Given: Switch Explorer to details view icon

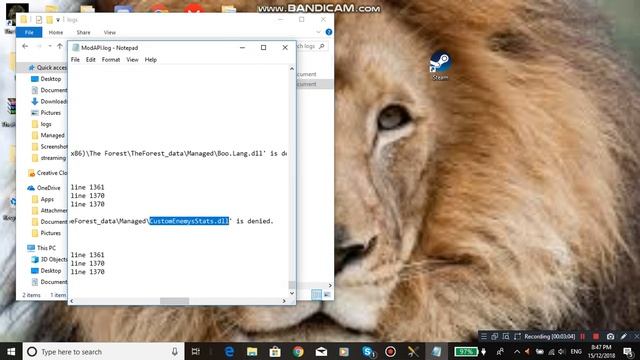Looking at the screenshot, I should pos(316,294).
